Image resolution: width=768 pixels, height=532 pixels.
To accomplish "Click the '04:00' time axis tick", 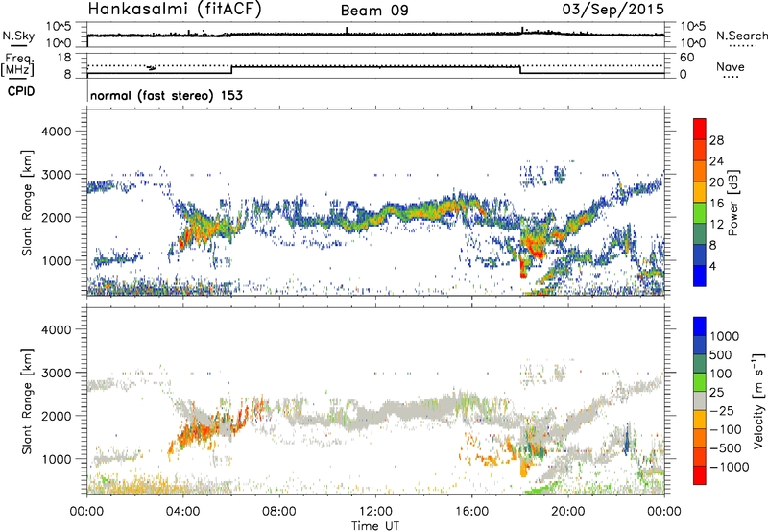I will [183, 512].
